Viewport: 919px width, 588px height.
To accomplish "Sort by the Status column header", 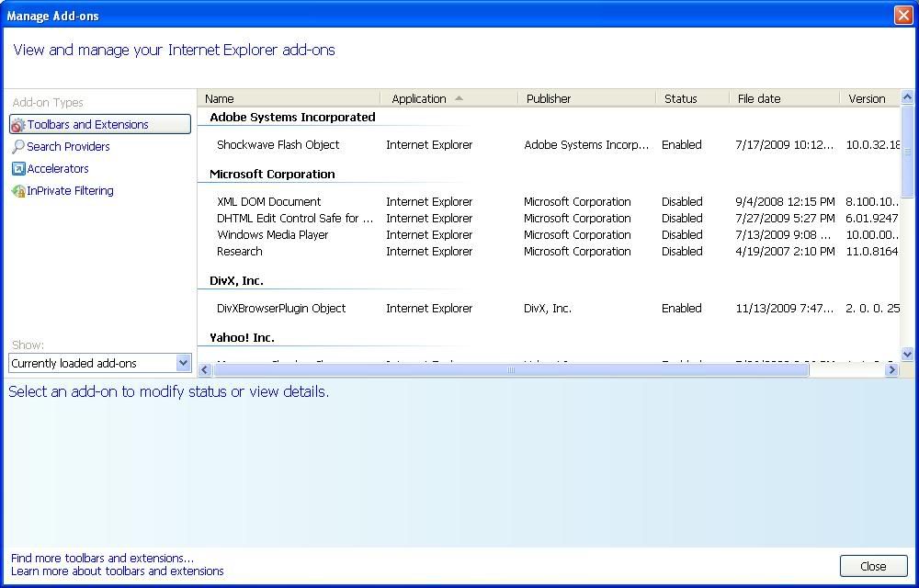I will [692, 98].
